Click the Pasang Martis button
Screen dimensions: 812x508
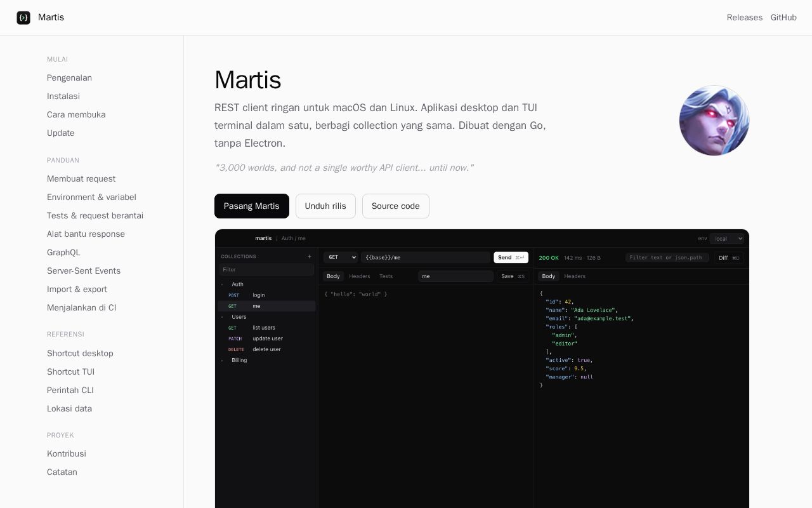tap(252, 206)
